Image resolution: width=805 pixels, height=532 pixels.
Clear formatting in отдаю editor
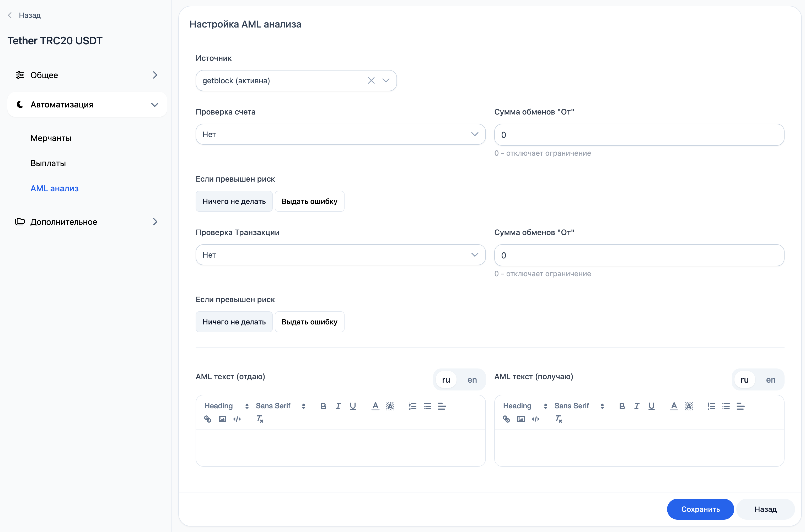tap(260, 419)
